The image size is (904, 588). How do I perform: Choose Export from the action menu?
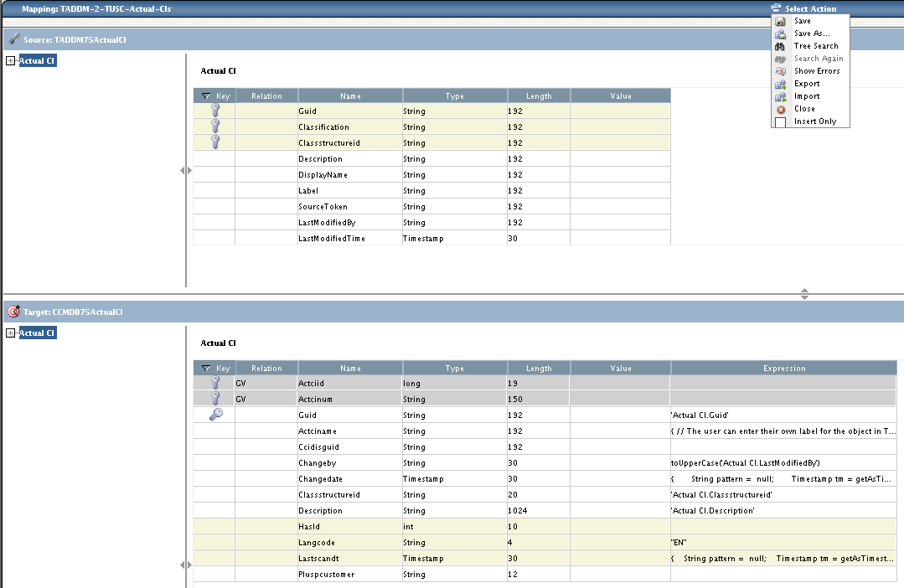click(807, 84)
